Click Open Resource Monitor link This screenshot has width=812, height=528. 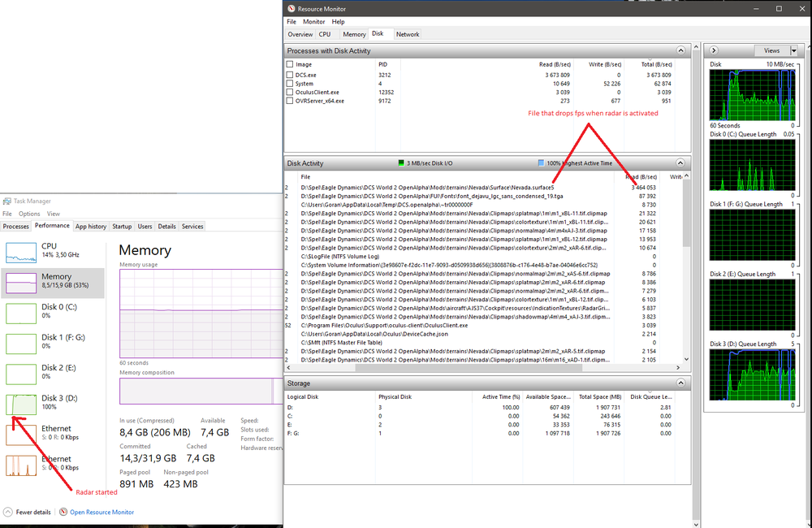pyautogui.click(x=102, y=512)
